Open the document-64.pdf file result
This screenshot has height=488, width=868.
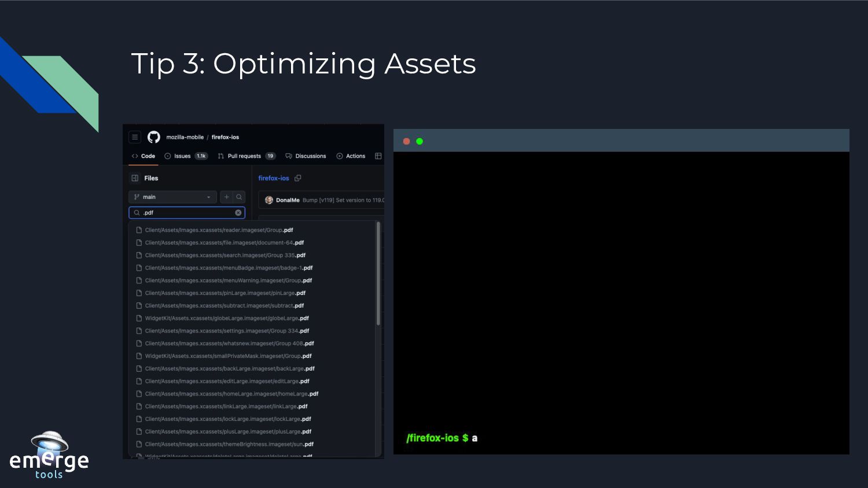[224, 243]
